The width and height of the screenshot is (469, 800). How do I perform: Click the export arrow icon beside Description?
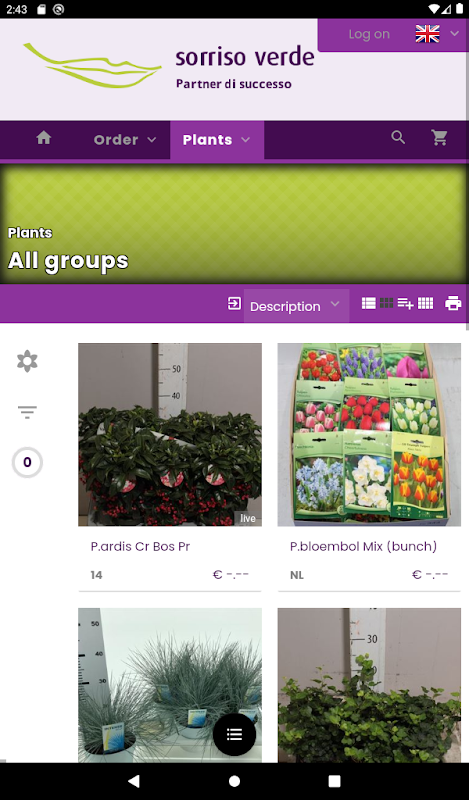[234, 304]
